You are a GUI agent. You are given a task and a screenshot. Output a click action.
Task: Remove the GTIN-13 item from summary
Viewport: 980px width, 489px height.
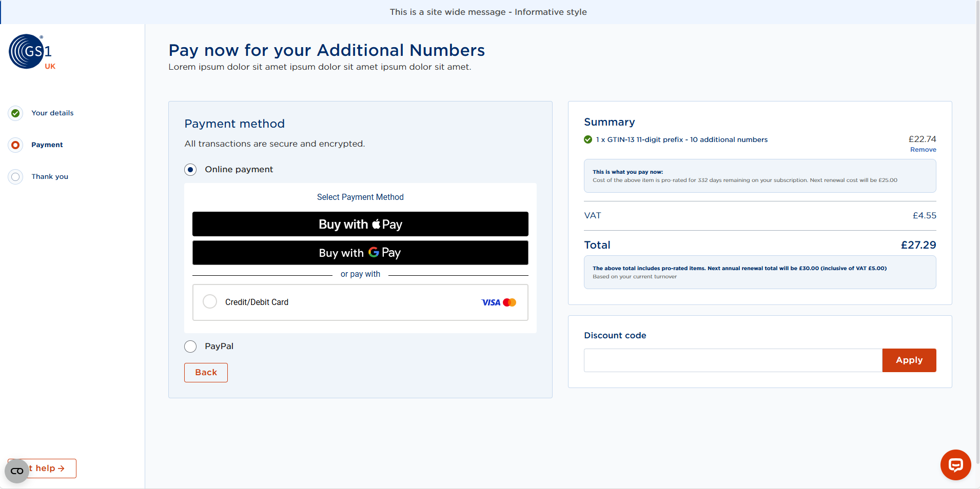[922, 149]
